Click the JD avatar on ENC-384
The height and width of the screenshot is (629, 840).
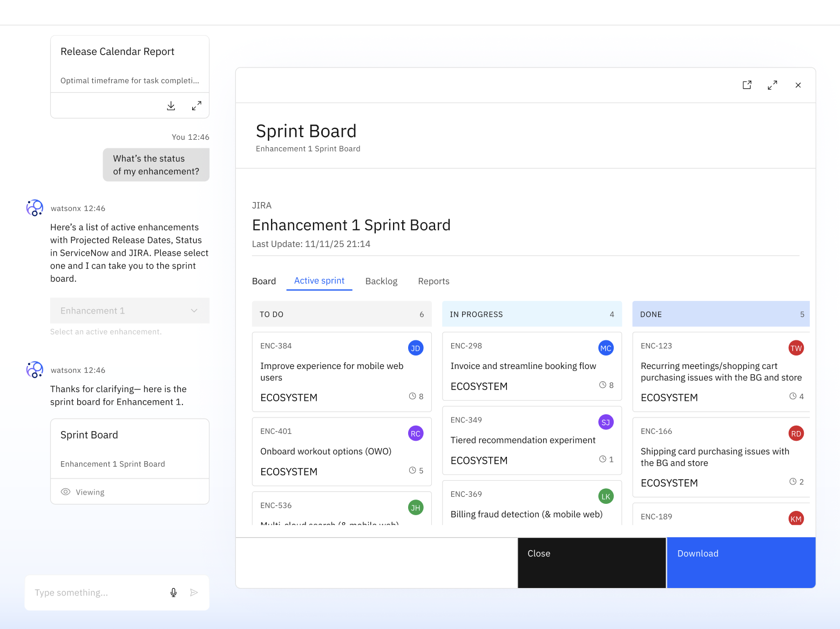(416, 348)
